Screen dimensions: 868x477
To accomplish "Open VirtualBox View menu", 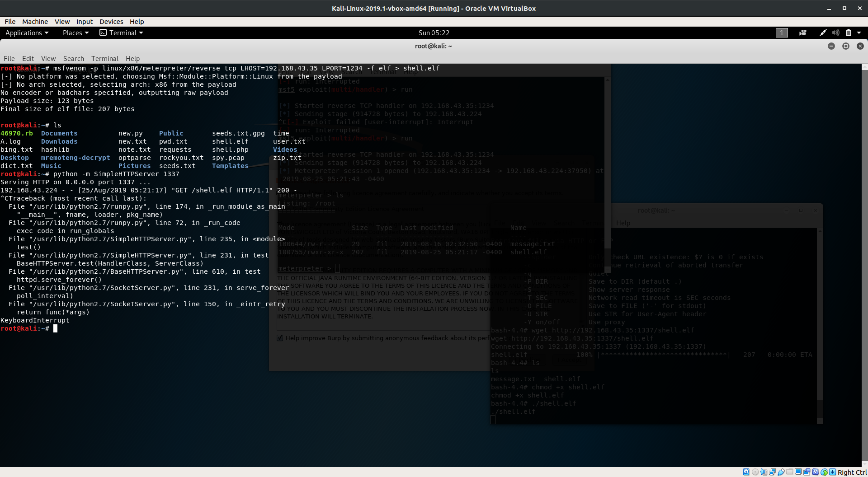I will [x=62, y=21].
